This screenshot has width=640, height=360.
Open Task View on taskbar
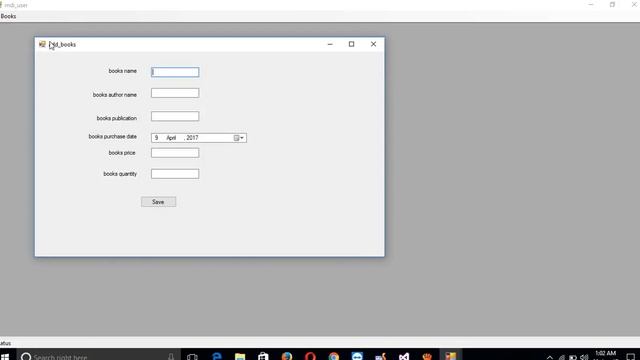pyautogui.click(x=192, y=357)
